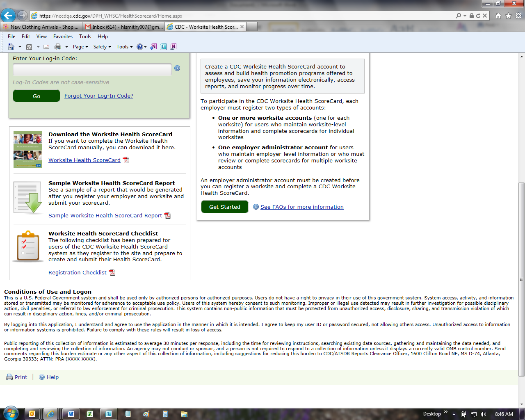Open Windows Explorer folder on the taskbar
Image resolution: width=525 pixels, height=420 pixels.
[184, 414]
